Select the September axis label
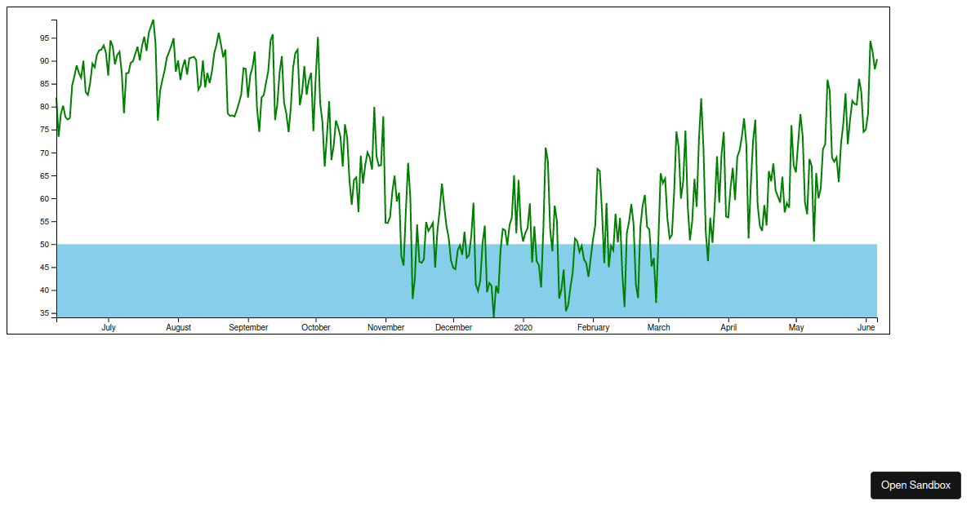 (x=248, y=328)
